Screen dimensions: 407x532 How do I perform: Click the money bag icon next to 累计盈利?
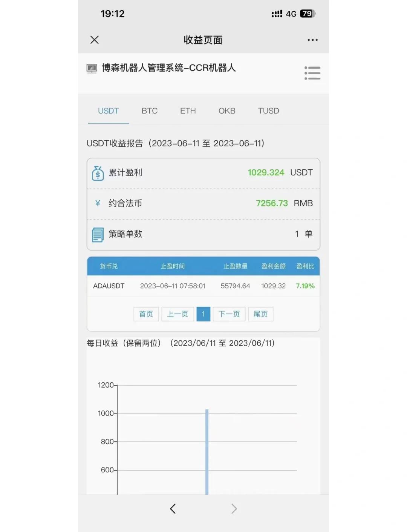click(x=97, y=172)
